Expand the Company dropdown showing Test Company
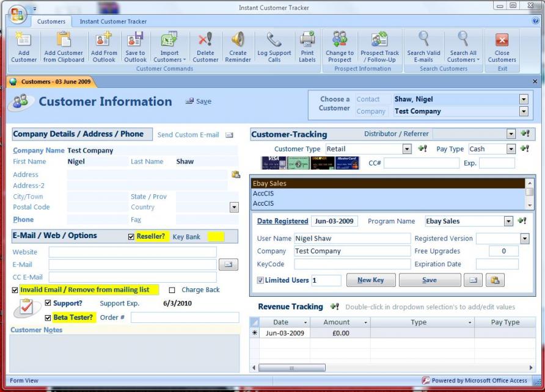The width and height of the screenshot is (545, 392). coord(524,112)
